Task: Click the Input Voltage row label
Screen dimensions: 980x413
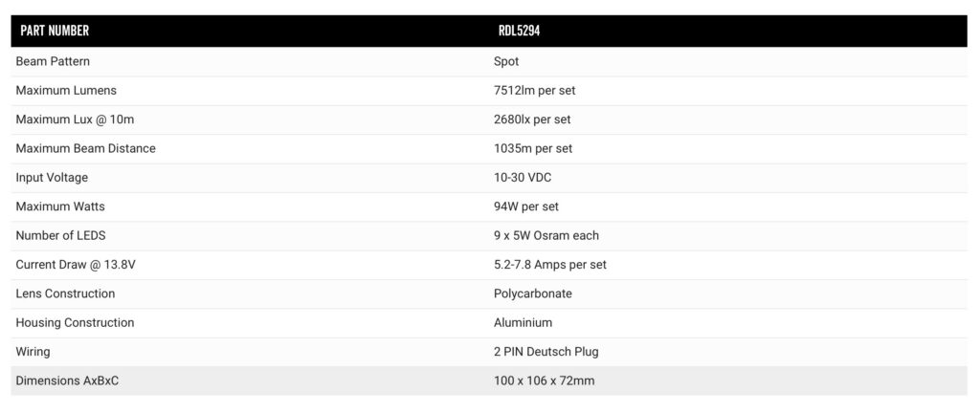Action: coord(52,178)
